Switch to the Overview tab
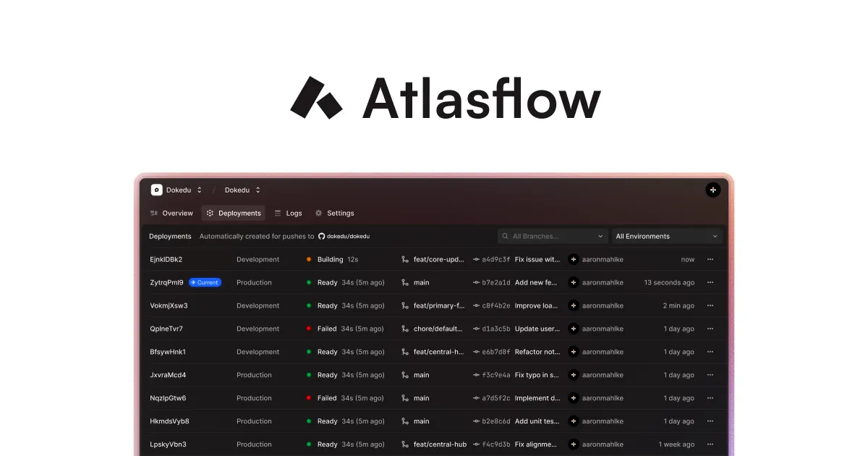This screenshot has height=456, width=868. [171, 213]
